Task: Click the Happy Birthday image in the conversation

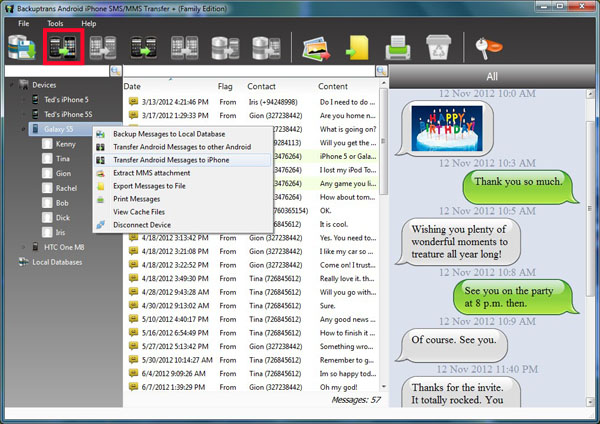Action: point(447,129)
